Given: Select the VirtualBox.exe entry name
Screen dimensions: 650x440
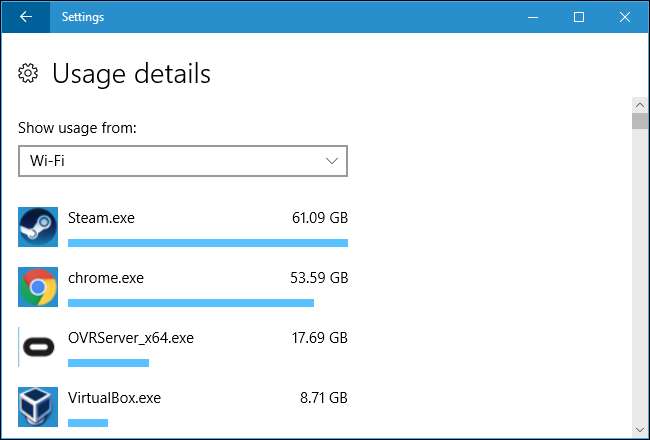Looking at the screenshot, I should tap(114, 398).
